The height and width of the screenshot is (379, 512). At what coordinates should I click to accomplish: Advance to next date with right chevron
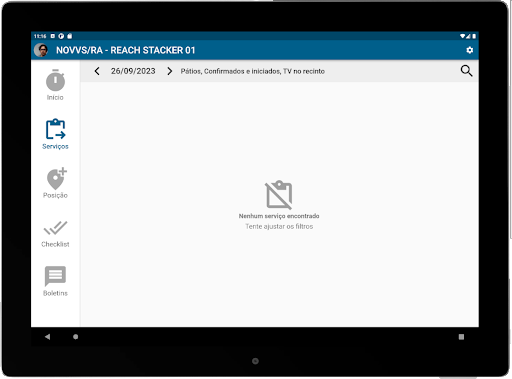[169, 71]
